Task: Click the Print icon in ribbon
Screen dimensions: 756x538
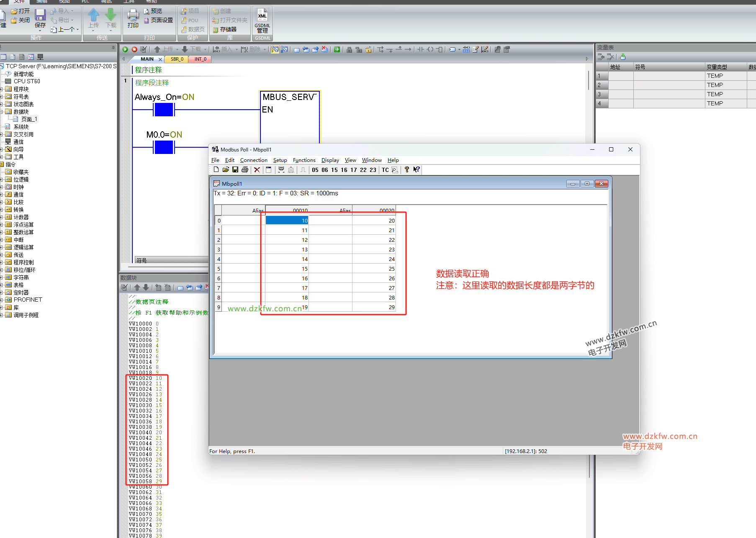Action: click(133, 18)
